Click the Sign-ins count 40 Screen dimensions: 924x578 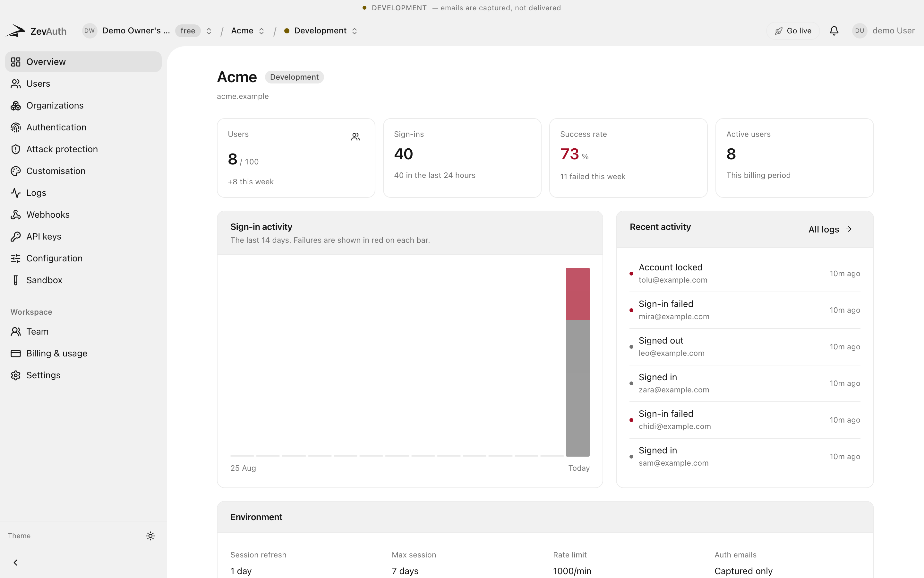(x=403, y=154)
